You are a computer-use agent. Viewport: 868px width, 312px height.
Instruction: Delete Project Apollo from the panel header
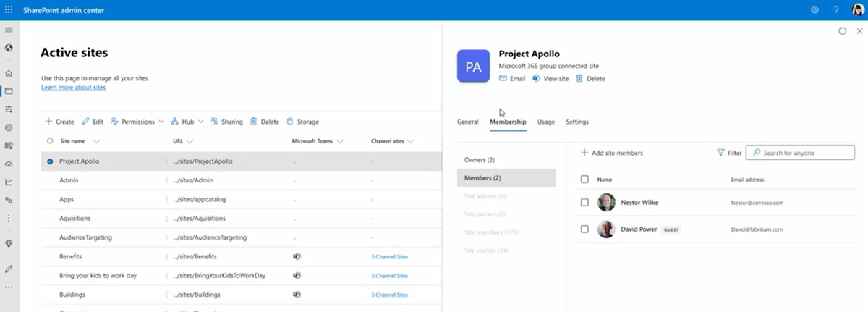(590, 78)
